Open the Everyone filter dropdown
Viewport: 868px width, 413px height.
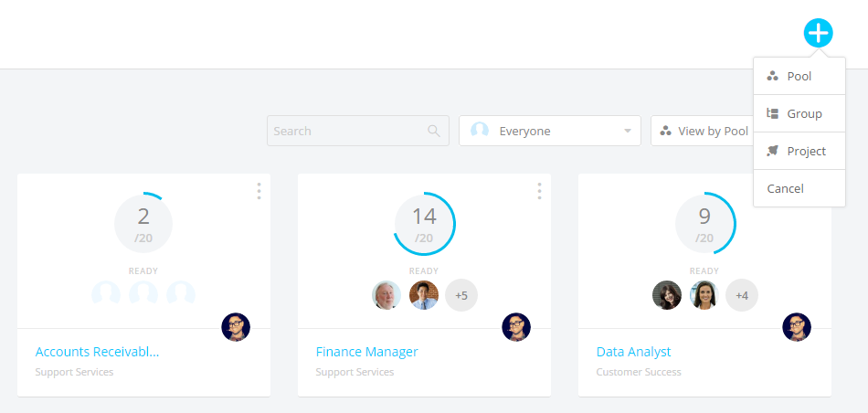pos(550,131)
